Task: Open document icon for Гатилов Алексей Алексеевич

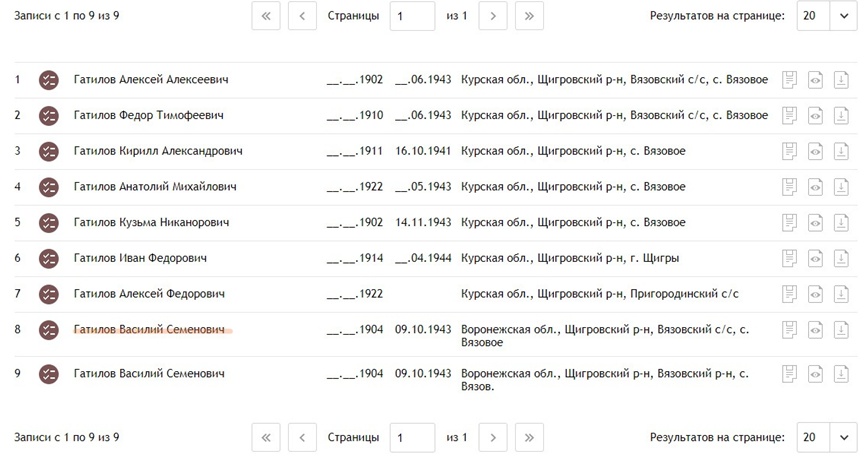Action: pos(789,80)
